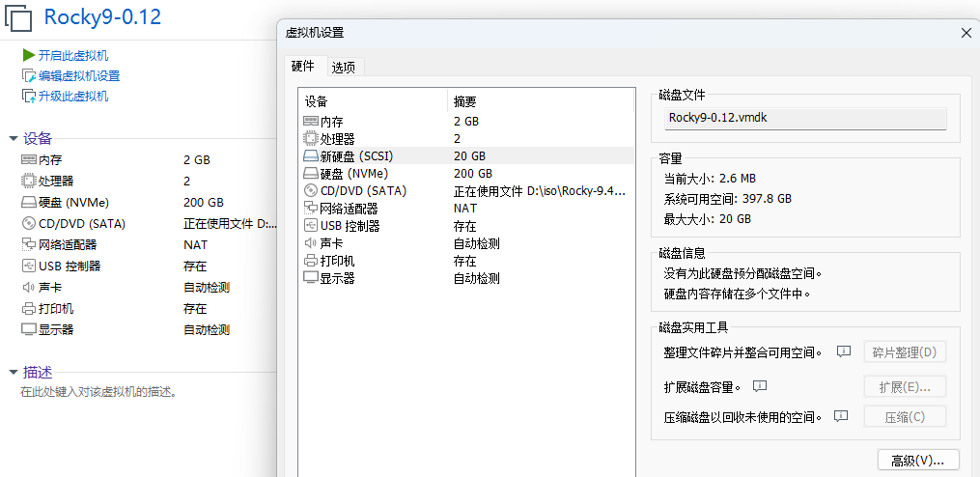Click info icon next to expand disk capacity
The image size is (980, 477).
click(x=760, y=385)
